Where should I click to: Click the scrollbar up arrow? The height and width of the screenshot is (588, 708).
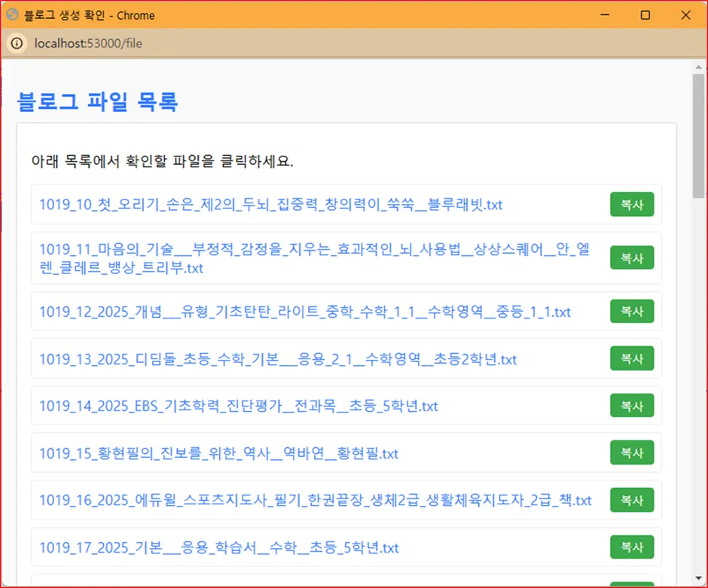(x=698, y=66)
